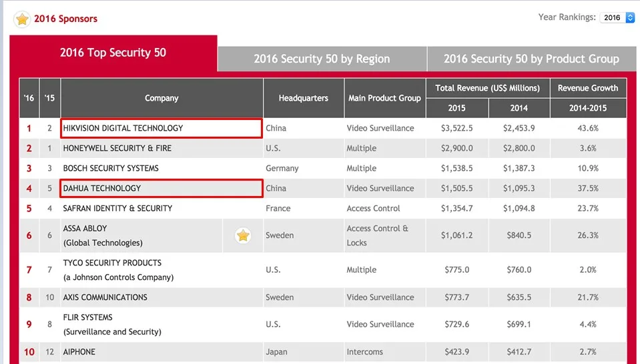Viewport: 640px width, 364px height.
Task: Open the 2016 Sponsors link
Action: point(65,19)
